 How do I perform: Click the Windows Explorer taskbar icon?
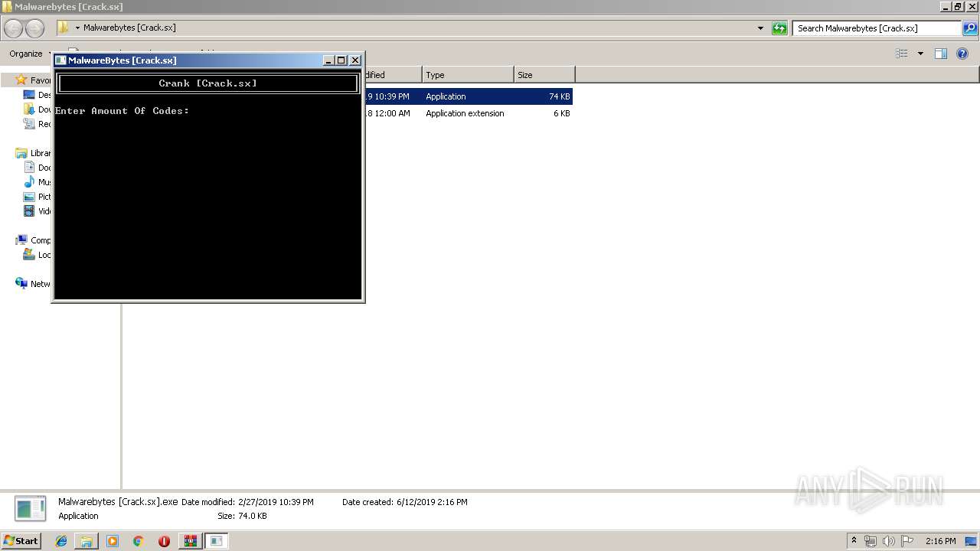[87, 541]
